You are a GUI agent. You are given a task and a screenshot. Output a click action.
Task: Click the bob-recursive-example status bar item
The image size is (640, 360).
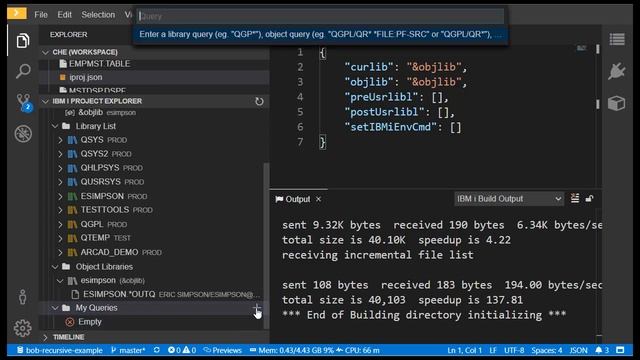pos(60,350)
